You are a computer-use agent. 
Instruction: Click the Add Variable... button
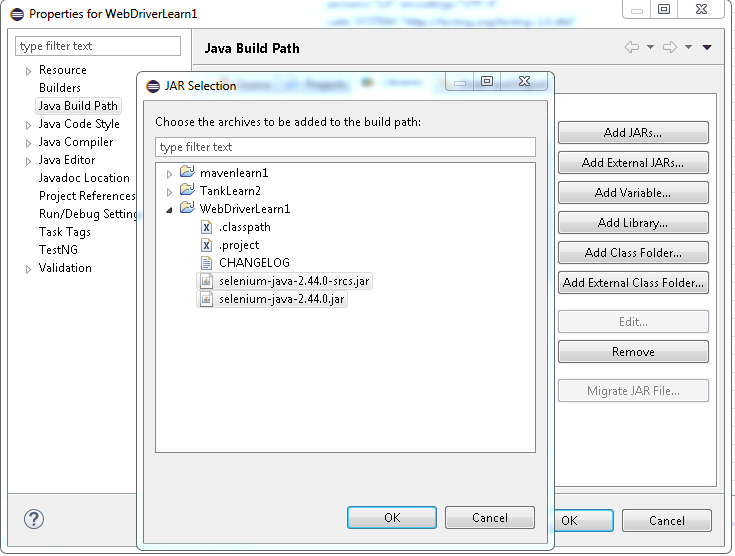tap(633, 193)
